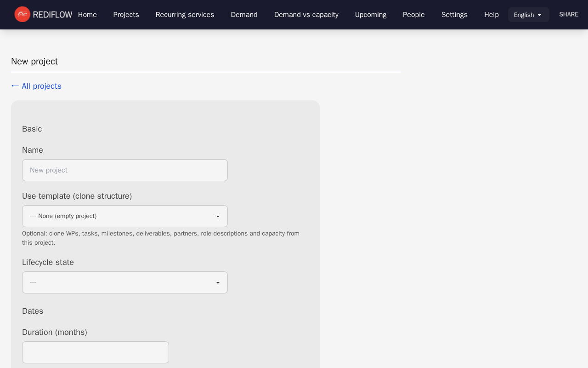588x368 pixels.
Task: Go to the Demand section
Action: tap(244, 15)
